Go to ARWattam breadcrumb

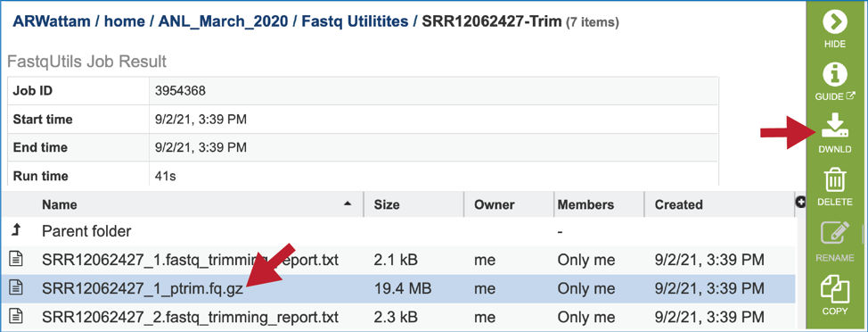click(x=51, y=21)
